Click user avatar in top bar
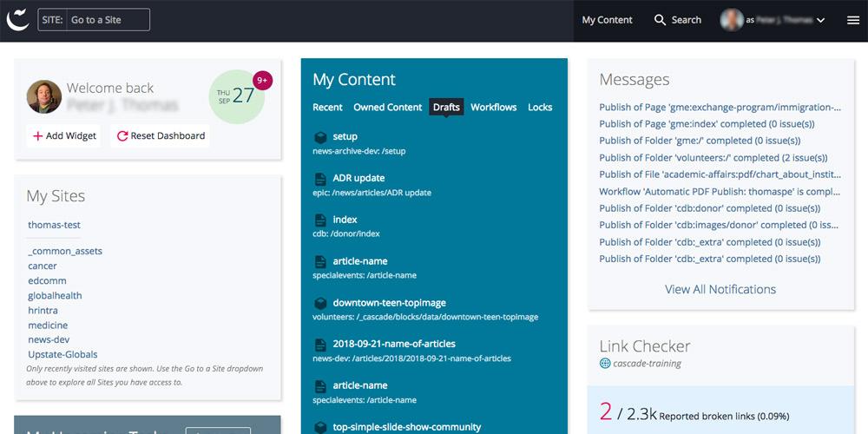The image size is (868, 434). click(x=731, y=20)
